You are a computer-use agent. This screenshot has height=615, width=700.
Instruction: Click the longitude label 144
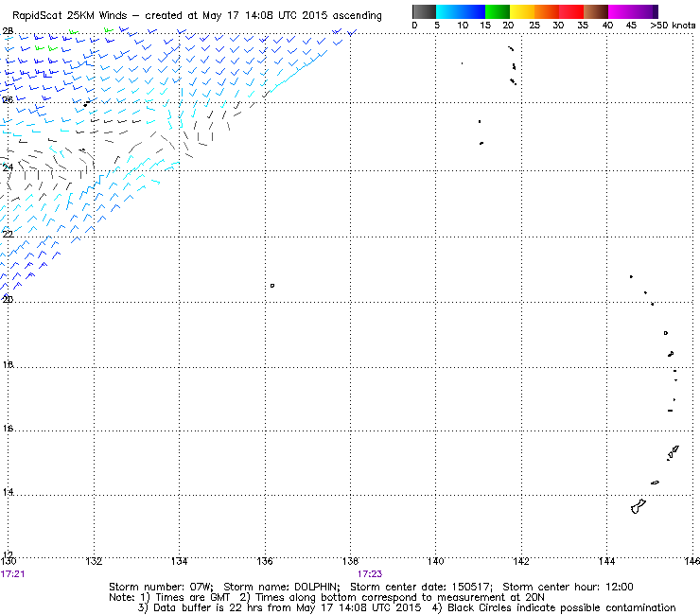(606, 561)
